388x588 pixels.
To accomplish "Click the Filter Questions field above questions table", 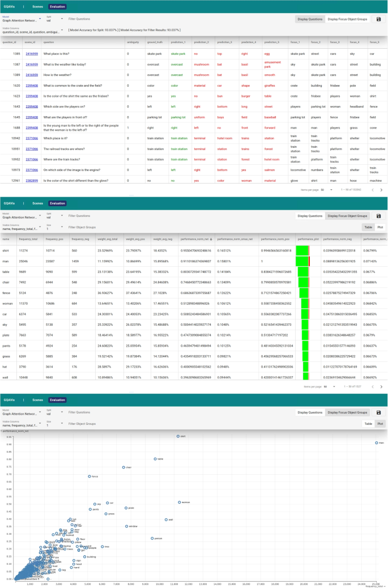I will click(85, 19).
